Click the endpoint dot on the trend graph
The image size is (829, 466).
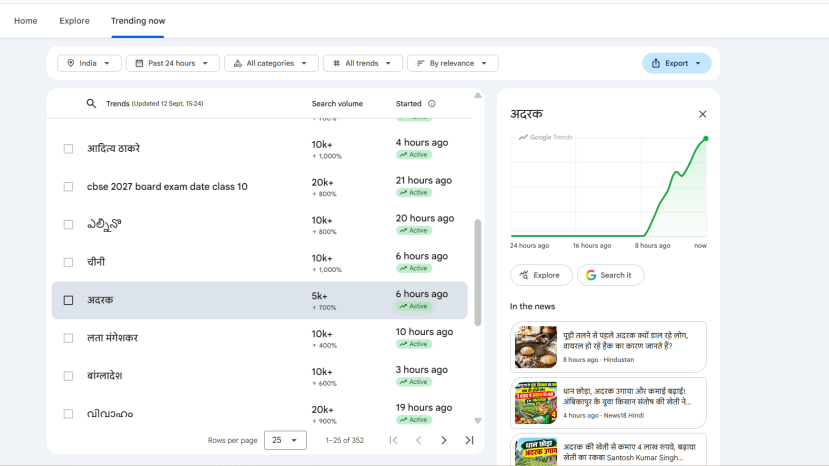705,139
